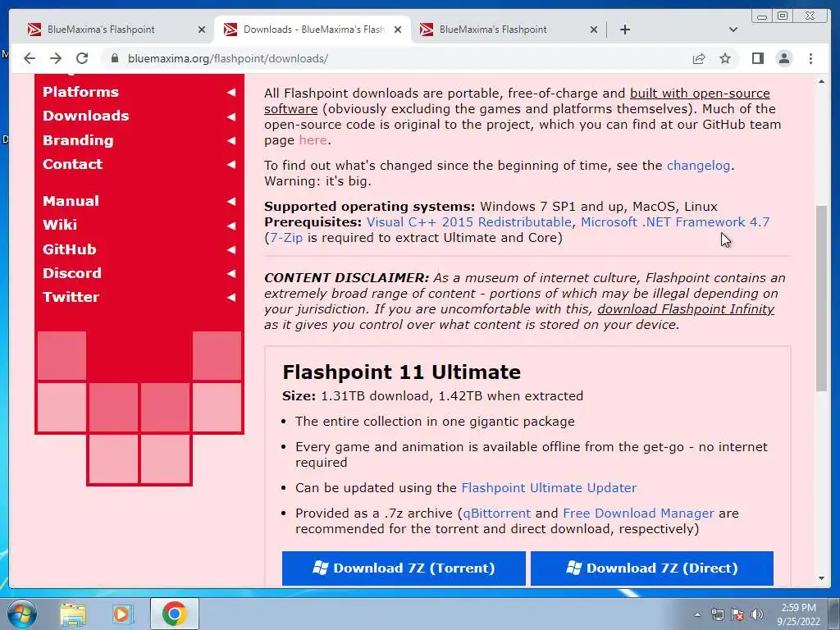Open the Windows Start button
The image size is (840, 630).
tap(22, 614)
